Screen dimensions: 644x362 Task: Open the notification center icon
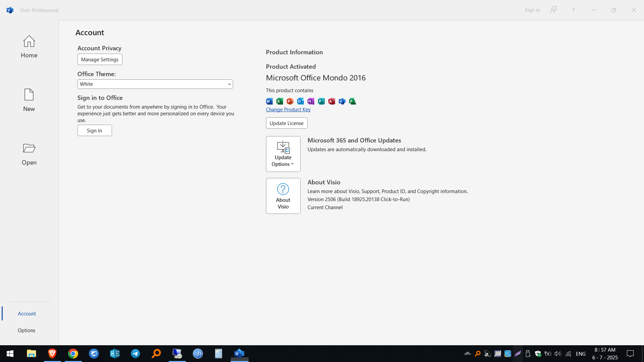click(x=631, y=354)
